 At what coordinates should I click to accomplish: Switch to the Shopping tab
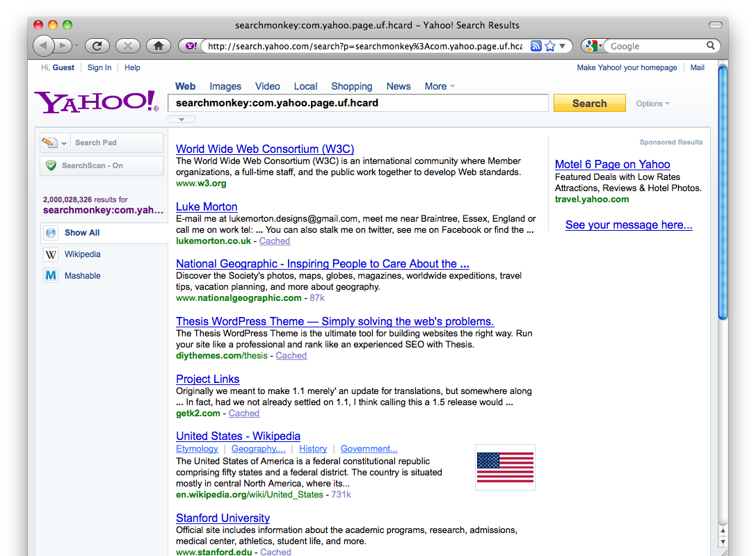[351, 86]
